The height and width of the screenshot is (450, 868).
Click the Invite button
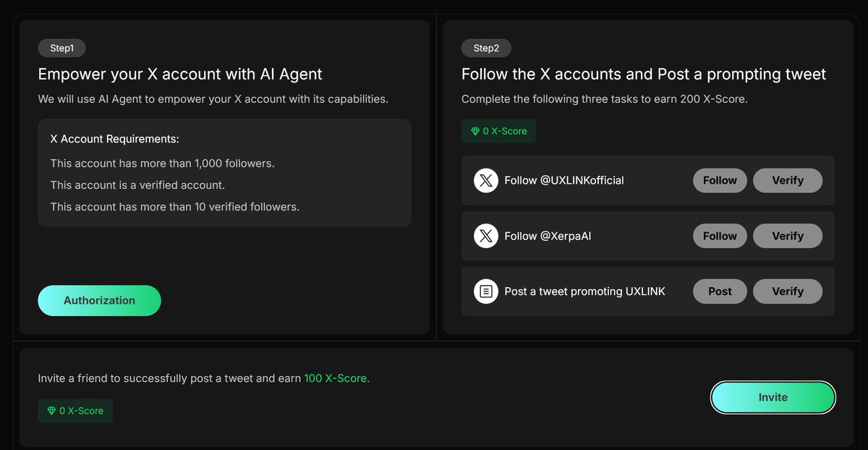(773, 397)
